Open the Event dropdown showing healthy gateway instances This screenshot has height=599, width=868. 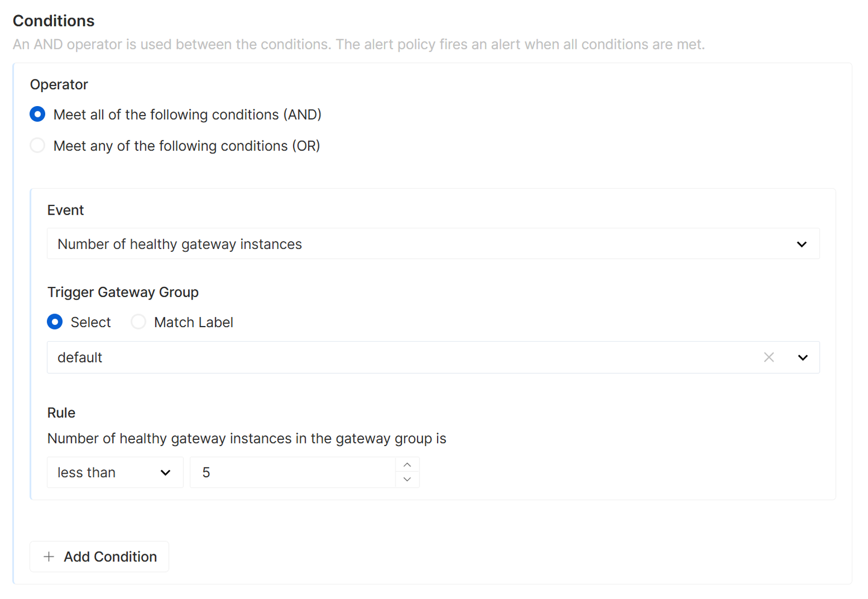422,244
